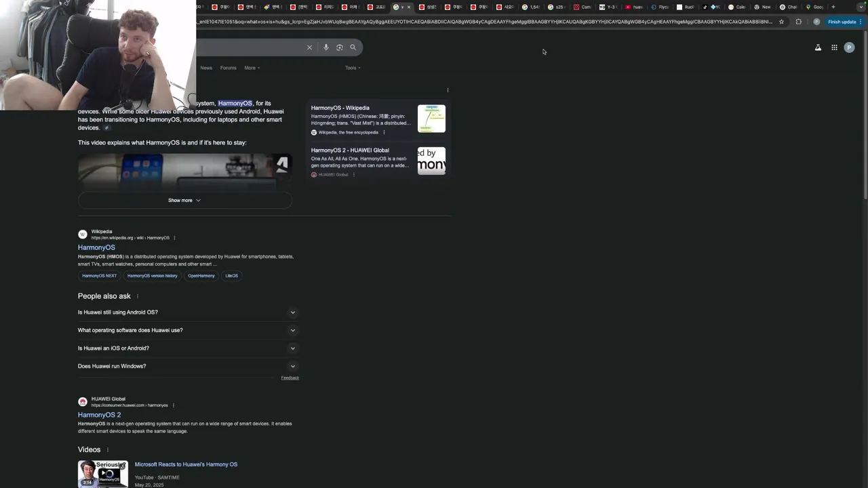Click the Wikipedia favicon of first result
868x488 pixels.
(x=83, y=235)
